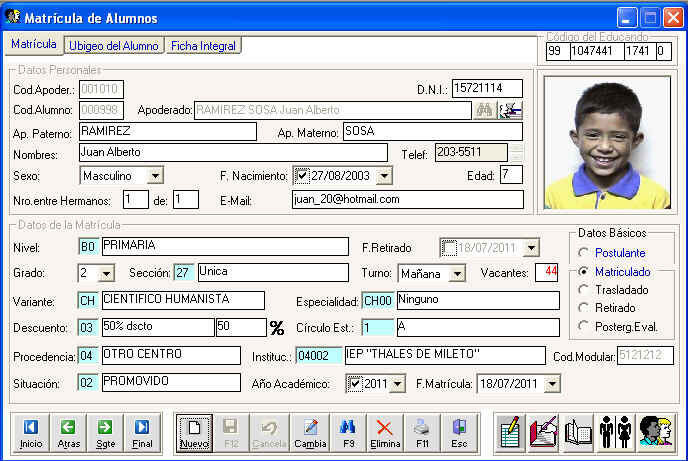Print using the F11 printer button
This screenshot has height=461, width=688.
point(422,432)
